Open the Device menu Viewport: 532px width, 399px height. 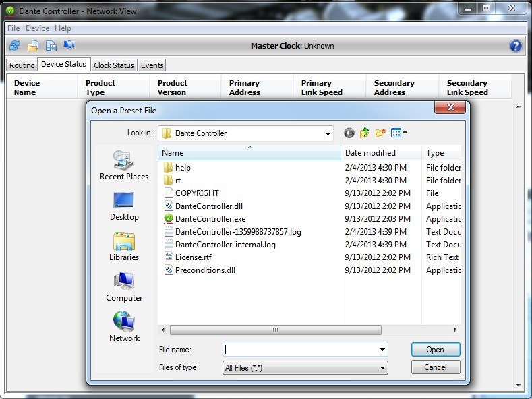tap(37, 28)
